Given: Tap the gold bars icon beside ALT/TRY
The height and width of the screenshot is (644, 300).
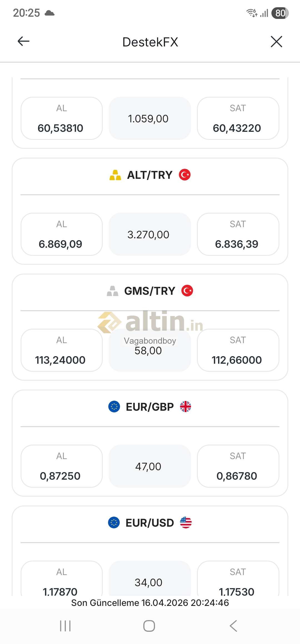Looking at the screenshot, I should pos(115,175).
